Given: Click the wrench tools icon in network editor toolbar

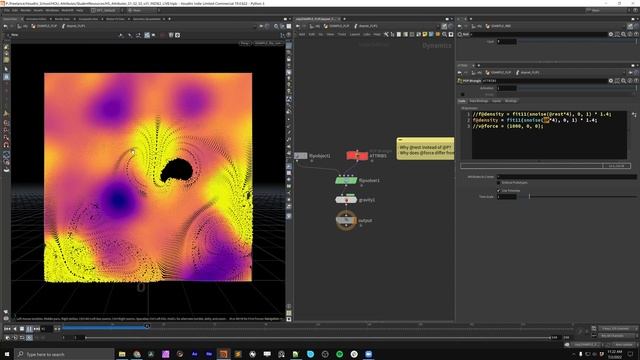Looking at the screenshot, I should point(386,35).
